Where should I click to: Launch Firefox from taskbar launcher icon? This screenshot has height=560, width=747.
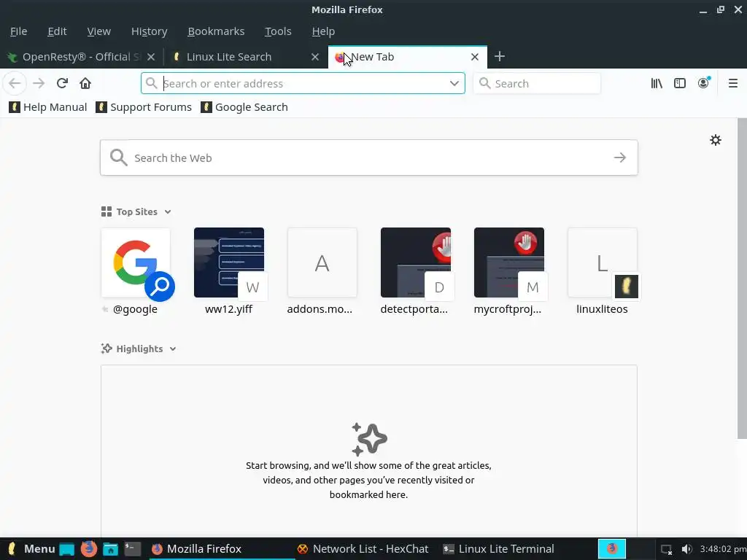click(88, 549)
